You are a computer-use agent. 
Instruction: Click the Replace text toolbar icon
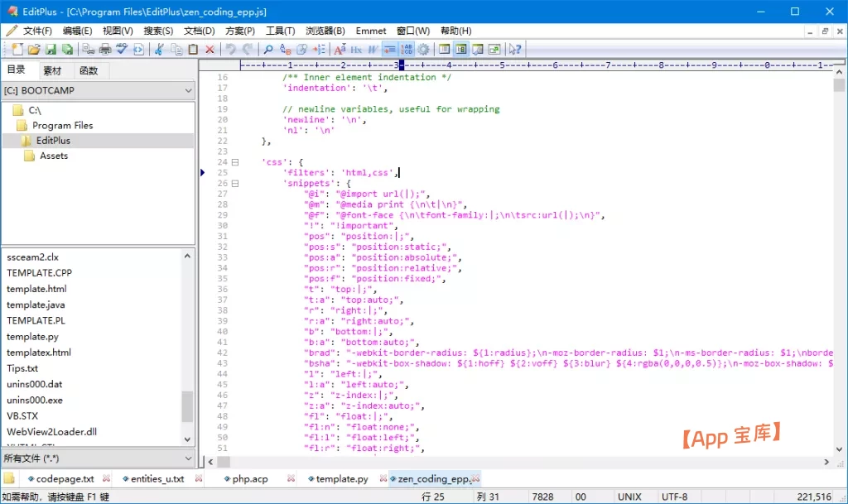click(286, 50)
